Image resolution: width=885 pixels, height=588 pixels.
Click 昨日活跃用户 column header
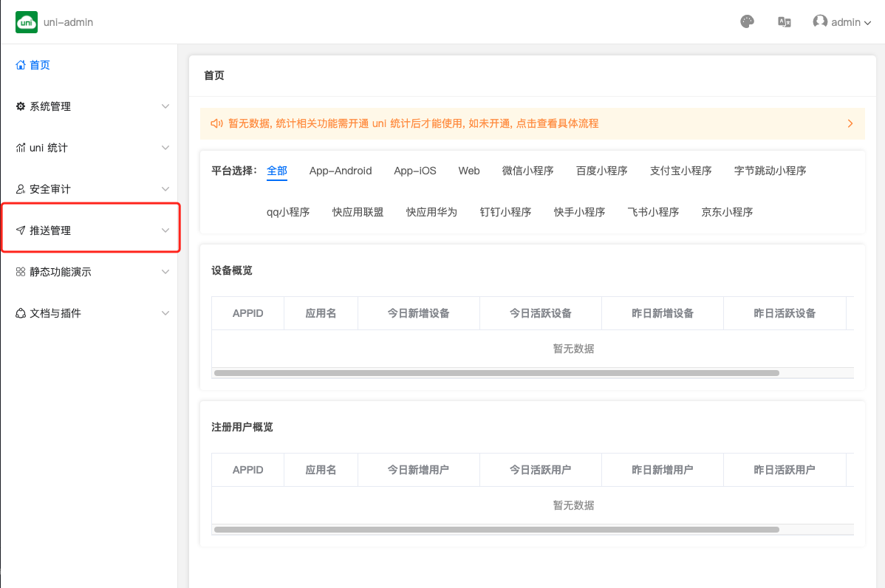(x=785, y=470)
